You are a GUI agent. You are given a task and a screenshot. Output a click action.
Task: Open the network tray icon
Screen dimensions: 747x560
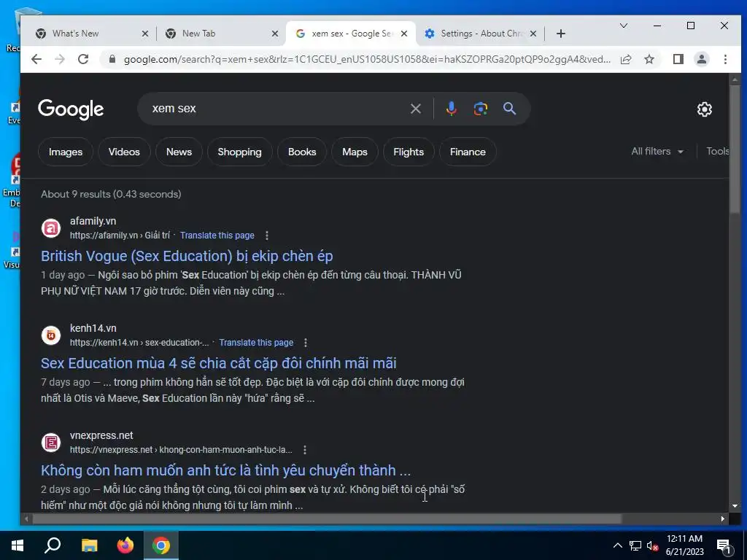pos(635,545)
